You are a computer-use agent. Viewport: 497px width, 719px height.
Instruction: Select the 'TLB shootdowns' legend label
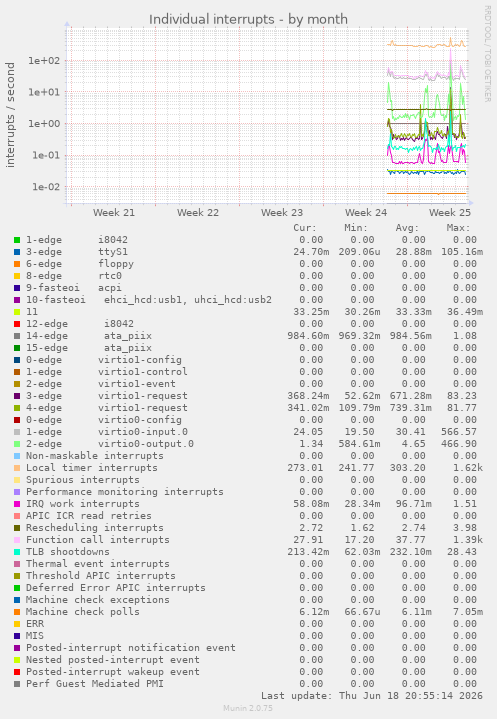point(68,552)
